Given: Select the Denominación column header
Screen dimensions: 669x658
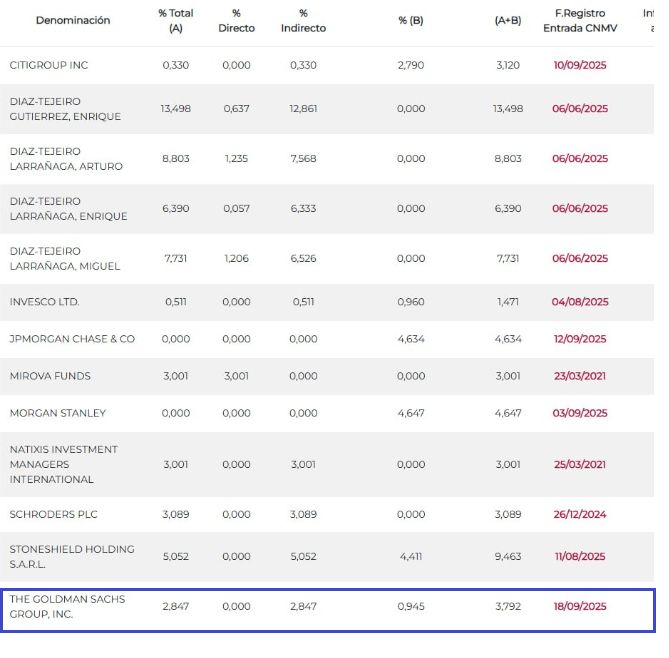Looking at the screenshot, I should click(73, 20).
